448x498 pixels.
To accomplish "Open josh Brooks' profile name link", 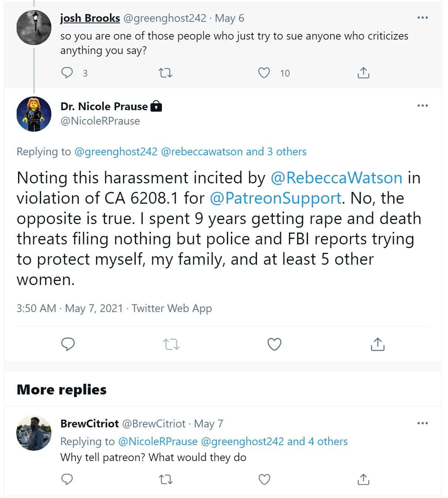I will click(x=90, y=18).
